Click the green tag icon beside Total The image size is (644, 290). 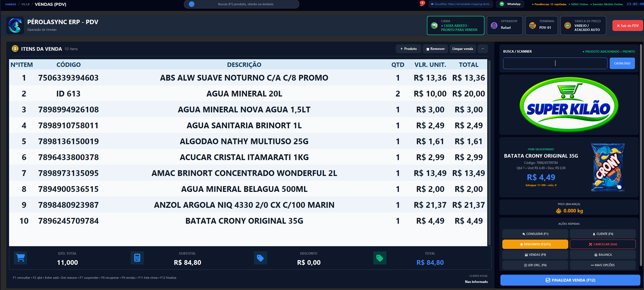pyautogui.click(x=380, y=258)
